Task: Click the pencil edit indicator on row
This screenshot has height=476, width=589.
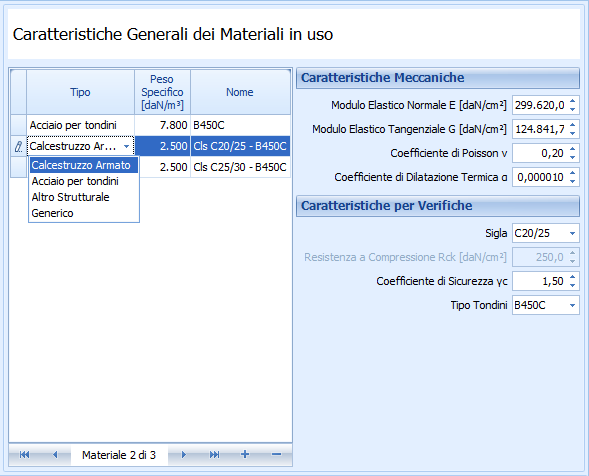Action: tap(18, 146)
